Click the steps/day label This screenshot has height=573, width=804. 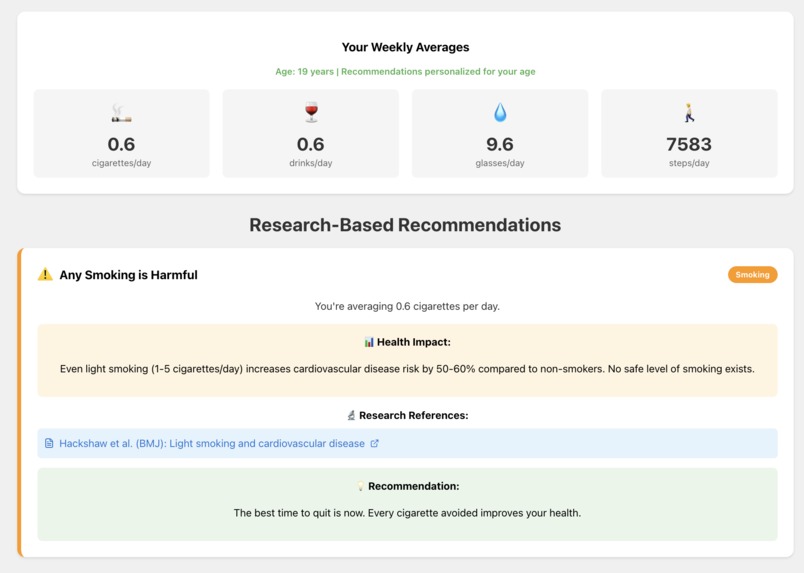[x=689, y=163]
